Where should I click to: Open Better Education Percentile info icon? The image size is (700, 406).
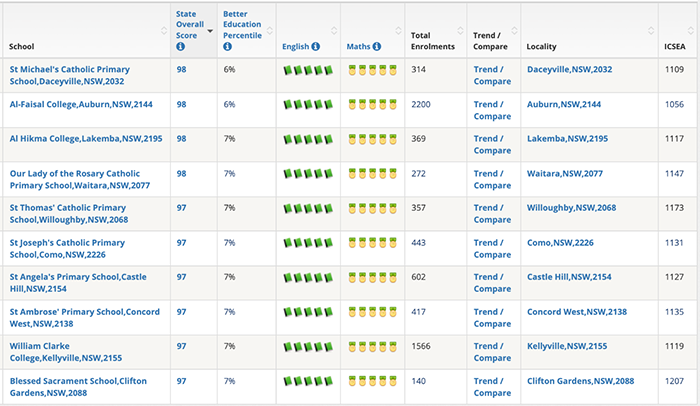pos(227,46)
